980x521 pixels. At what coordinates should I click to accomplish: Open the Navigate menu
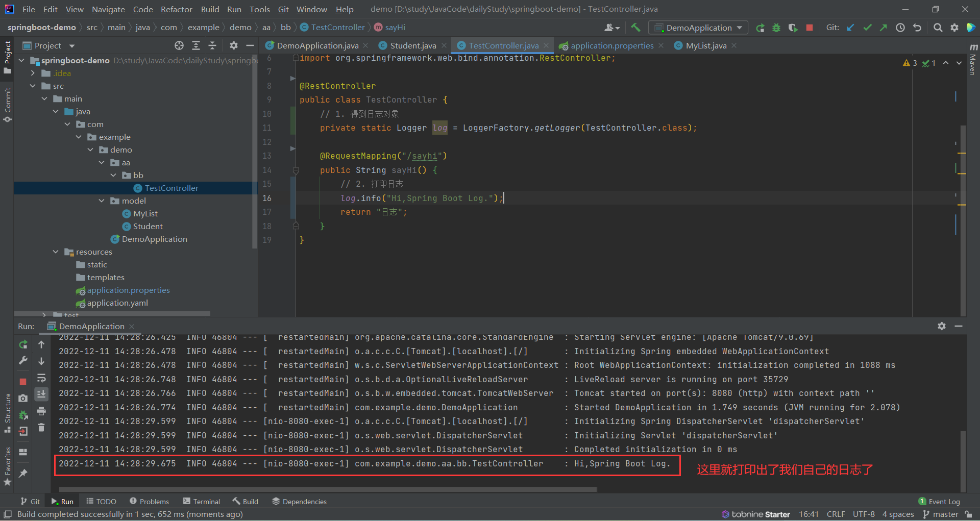click(x=108, y=9)
